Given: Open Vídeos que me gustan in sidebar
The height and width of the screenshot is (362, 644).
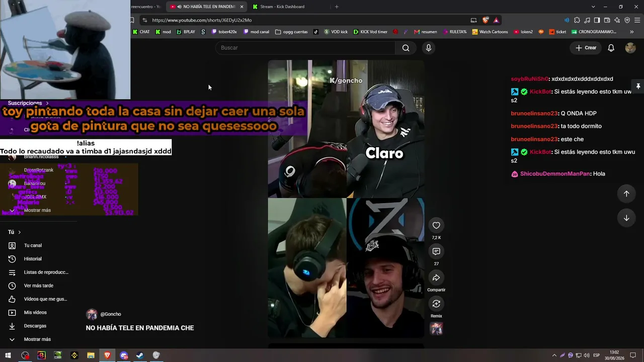Looking at the screenshot, I should [39, 299].
